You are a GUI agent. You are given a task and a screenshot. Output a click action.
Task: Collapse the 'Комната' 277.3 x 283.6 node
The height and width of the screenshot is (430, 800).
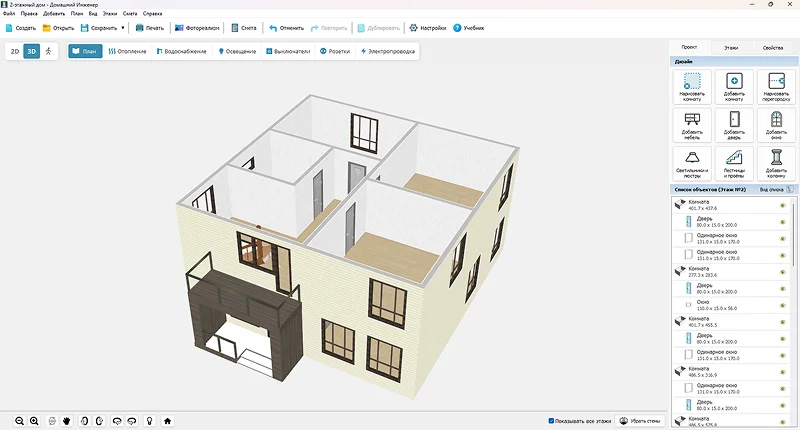676,270
